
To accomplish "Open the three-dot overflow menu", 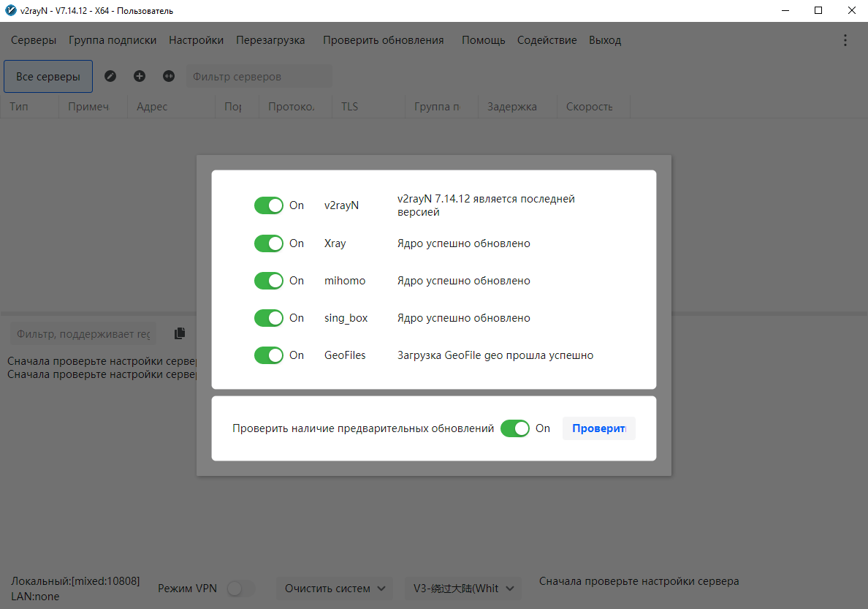I will (845, 40).
